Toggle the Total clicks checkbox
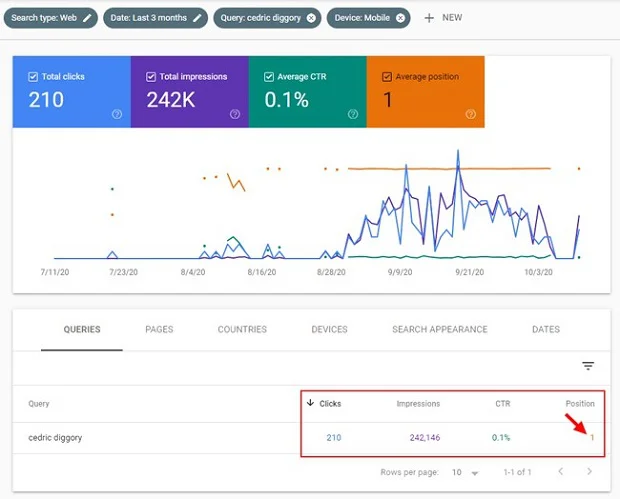 (34, 76)
